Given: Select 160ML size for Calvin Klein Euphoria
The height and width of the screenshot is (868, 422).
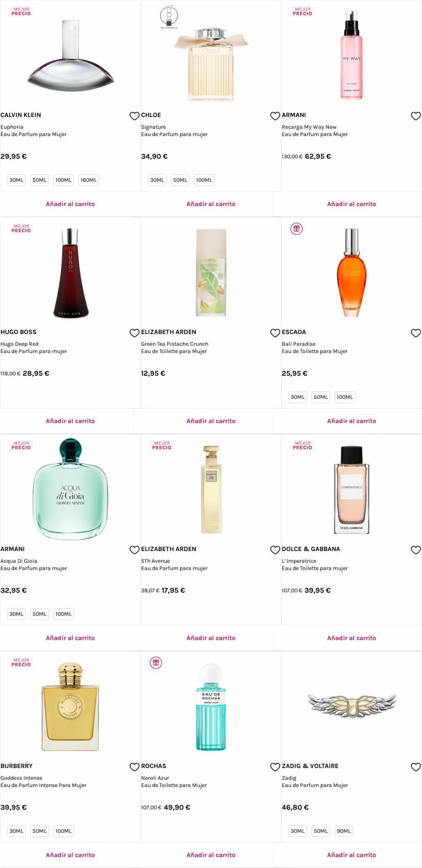Looking at the screenshot, I should (88, 180).
